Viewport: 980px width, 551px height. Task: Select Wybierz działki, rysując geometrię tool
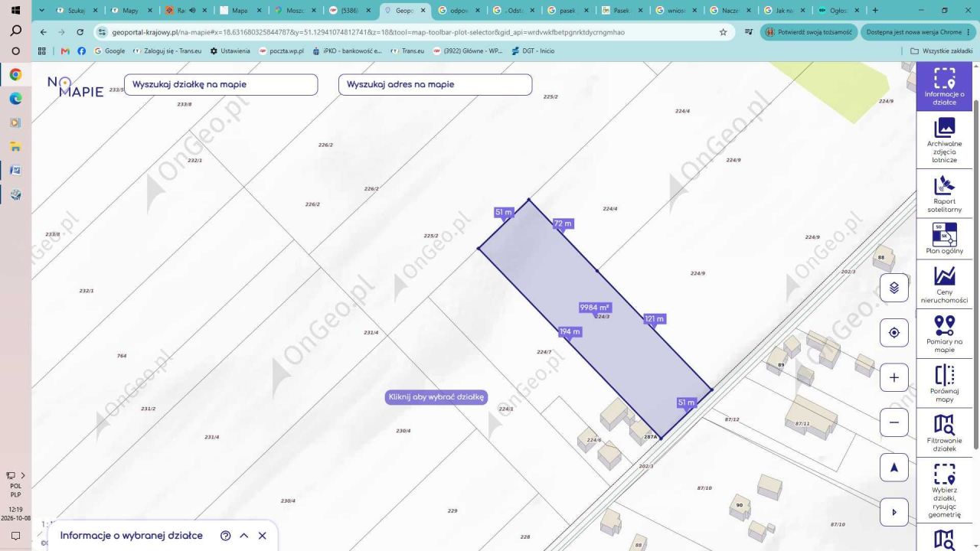[x=944, y=491]
